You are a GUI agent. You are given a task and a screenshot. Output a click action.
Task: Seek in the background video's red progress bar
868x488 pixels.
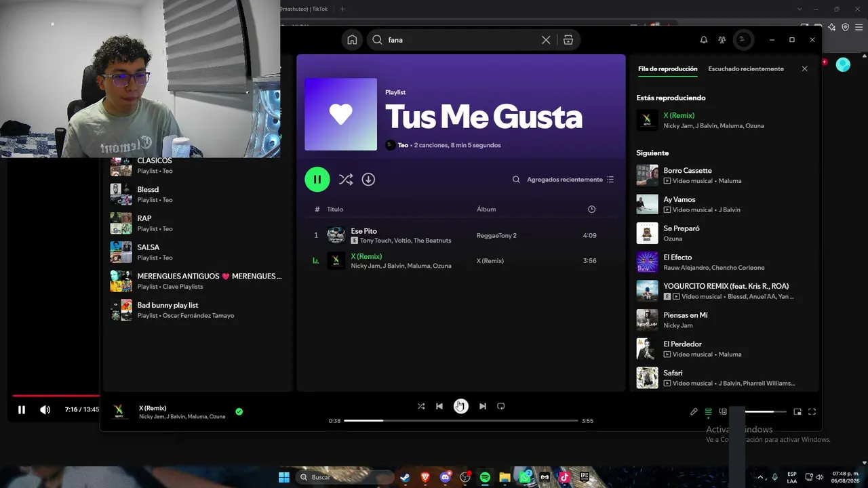click(x=56, y=396)
